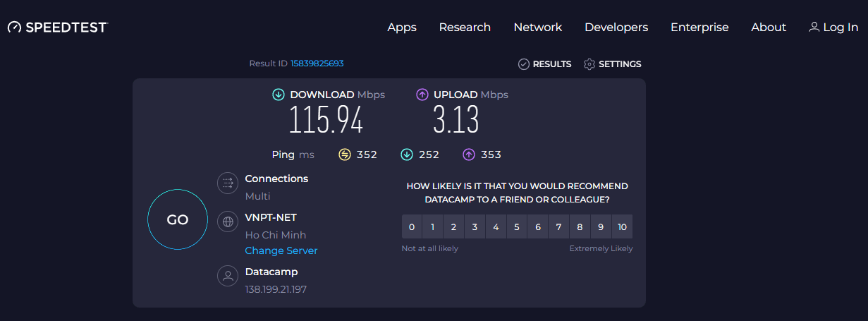Open the Network menu item
Viewport: 868px width, 321px height.
[537, 28]
